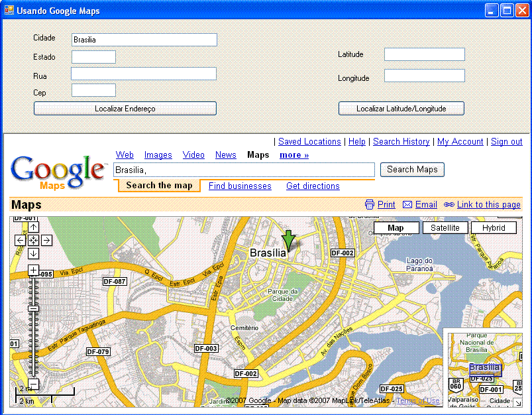532x415 pixels.
Task: Click the zoom slider handle
Action: 33,308
